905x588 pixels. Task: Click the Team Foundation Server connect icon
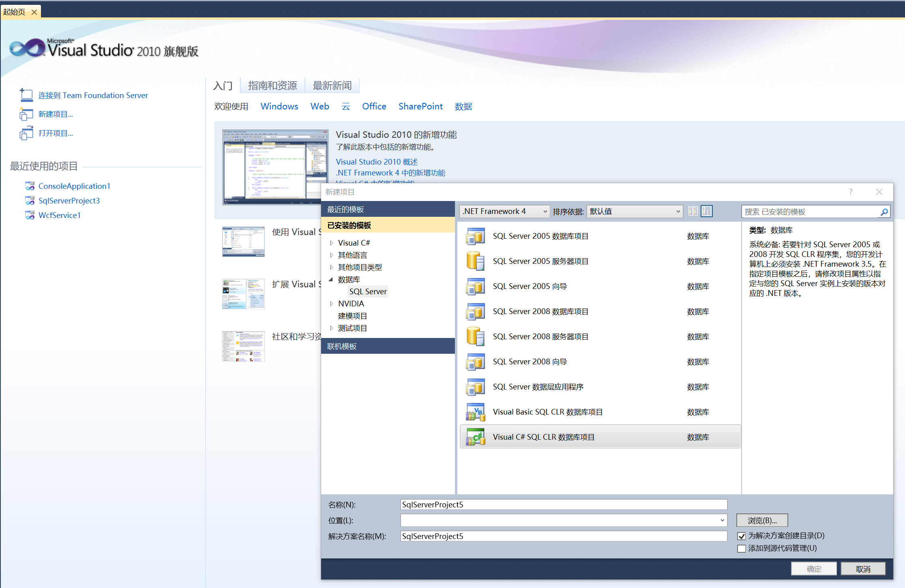click(x=26, y=95)
